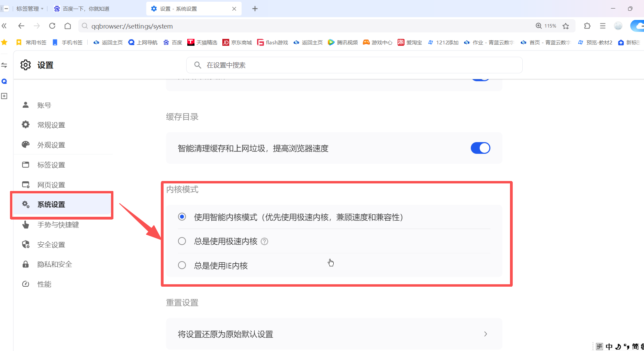644x351 pixels.
Task: Click the 在设置中搜索 search field
Action: [x=354, y=65]
